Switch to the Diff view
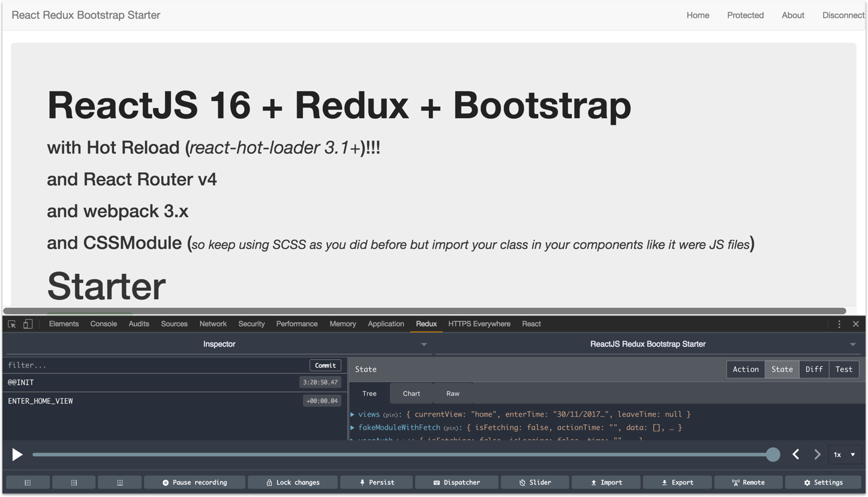The height and width of the screenshot is (497, 868). point(814,369)
